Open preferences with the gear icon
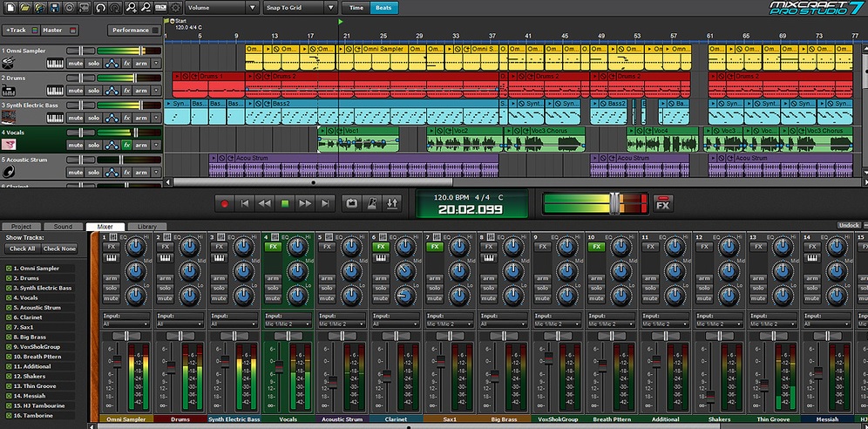Viewport: 868px width, 429px height. [175, 8]
